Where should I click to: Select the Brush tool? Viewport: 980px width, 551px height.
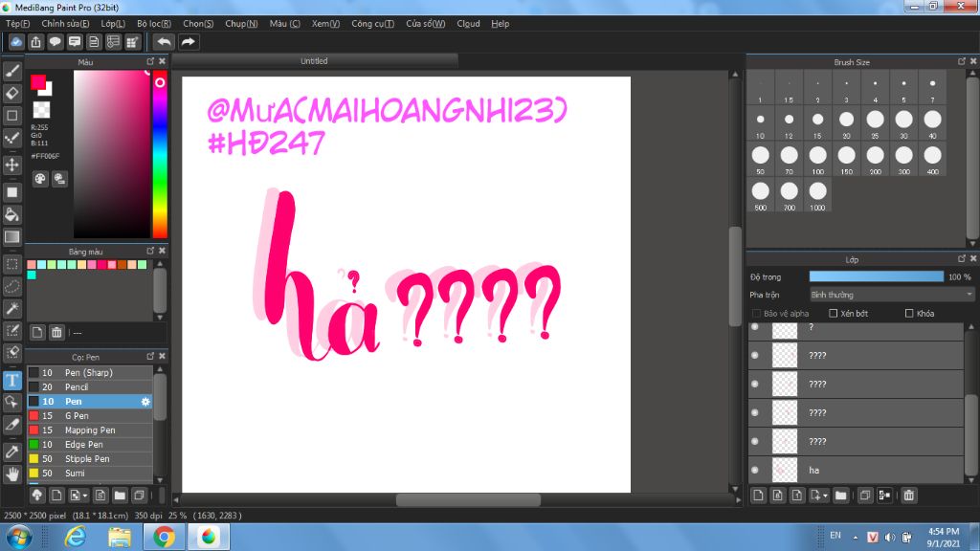point(11,71)
